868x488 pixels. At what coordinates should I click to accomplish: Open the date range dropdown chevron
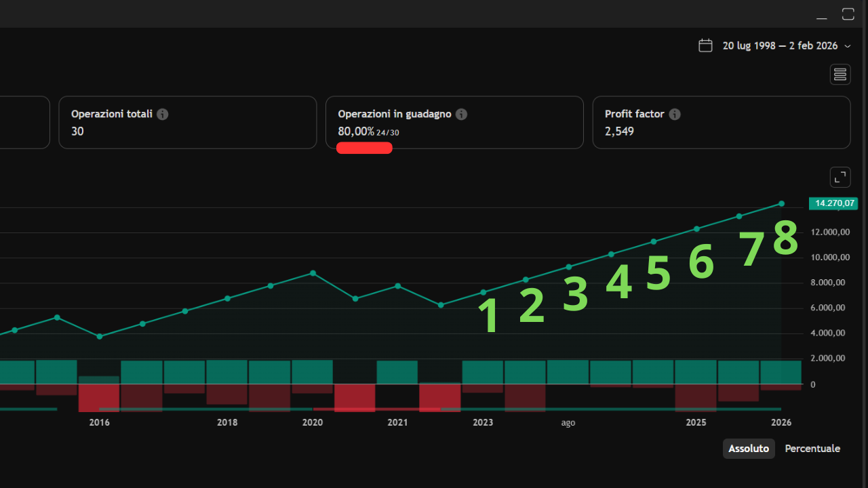click(848, 46)
